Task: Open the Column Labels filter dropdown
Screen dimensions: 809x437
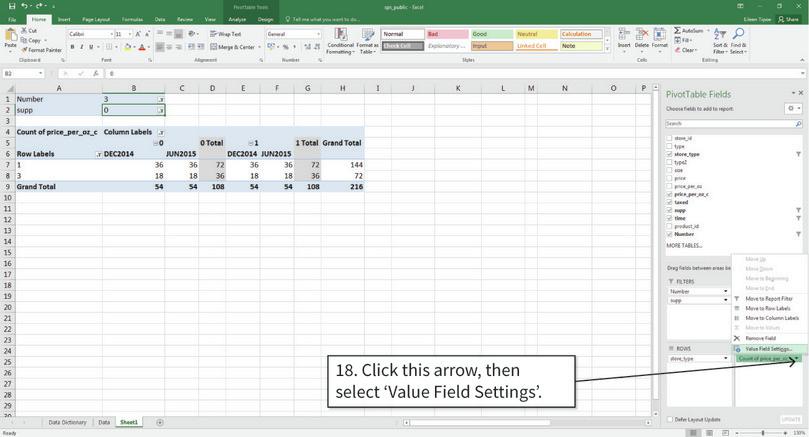Action: pos(161,132)
